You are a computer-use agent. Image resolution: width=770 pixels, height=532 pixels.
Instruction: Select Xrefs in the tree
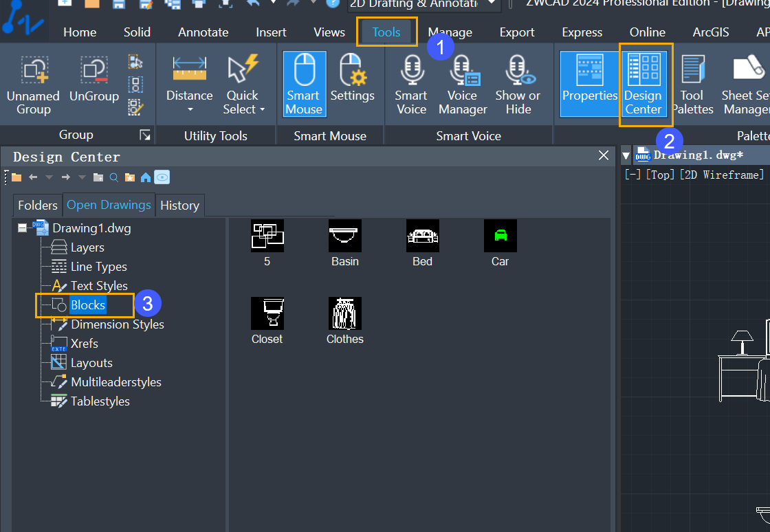click(x=85, y=344)
